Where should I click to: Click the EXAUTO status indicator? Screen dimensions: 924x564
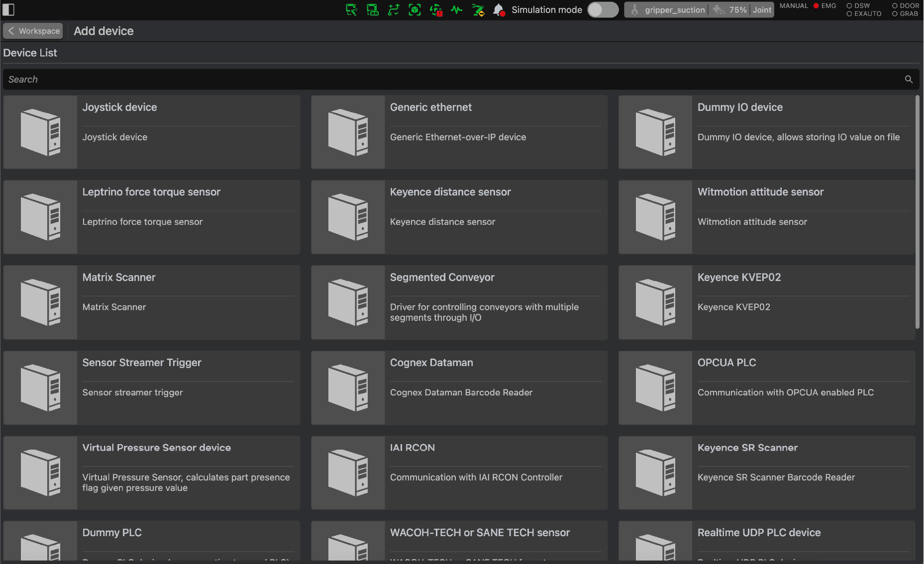click(x=864, y=14)
